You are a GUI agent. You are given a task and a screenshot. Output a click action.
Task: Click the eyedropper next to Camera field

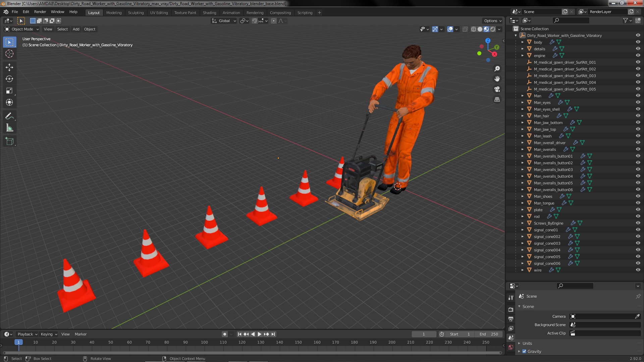coord(637,316)
